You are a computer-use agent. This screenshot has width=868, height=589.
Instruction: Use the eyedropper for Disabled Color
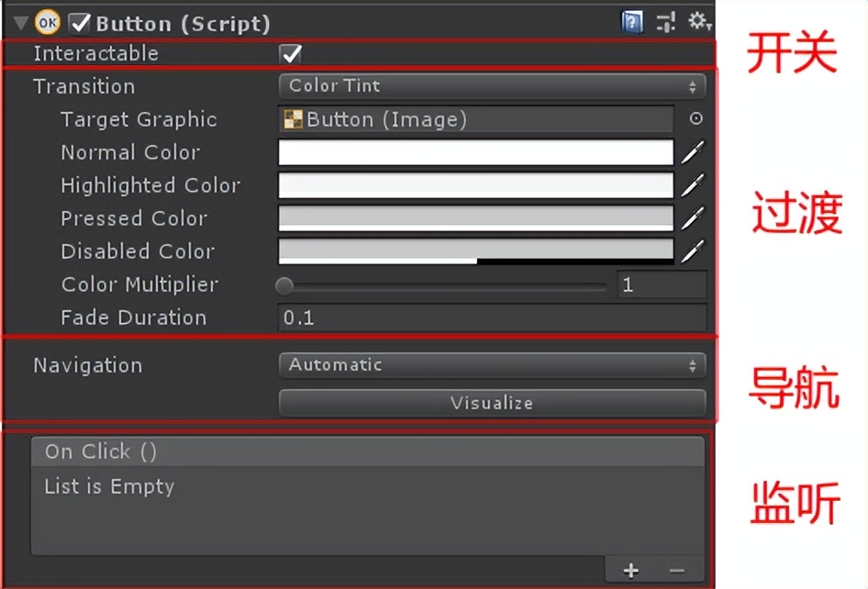click(693, 251)
